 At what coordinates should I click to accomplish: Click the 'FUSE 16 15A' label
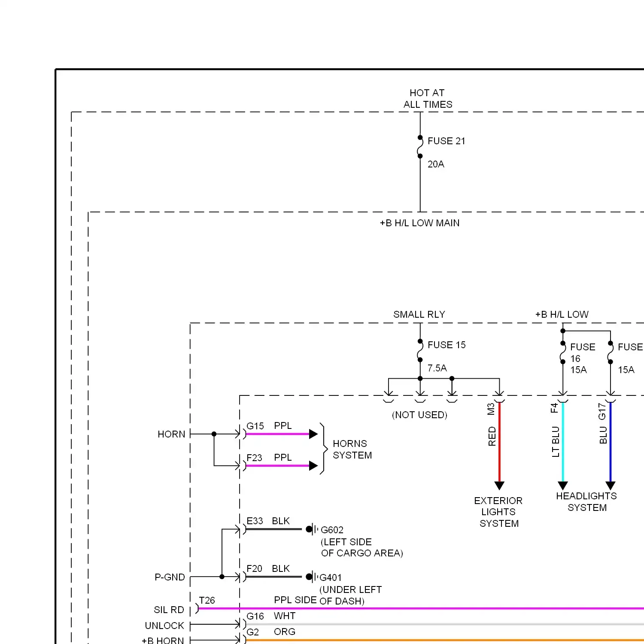click(583, 358)
